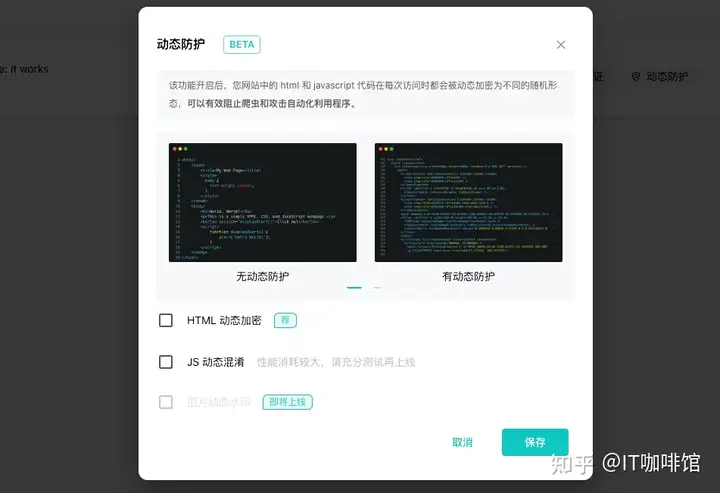The height and width of the screenshot is (493, 720).
Task: Switch to the second carousel page indicator
Action: click(x=377, y=287)
